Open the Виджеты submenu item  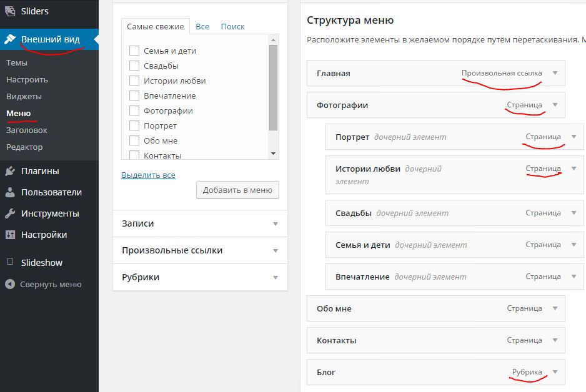(x=24, y=96)
